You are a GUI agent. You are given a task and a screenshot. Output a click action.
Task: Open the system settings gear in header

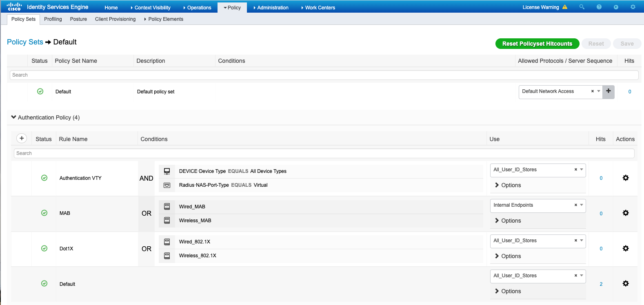pos(633,7)
